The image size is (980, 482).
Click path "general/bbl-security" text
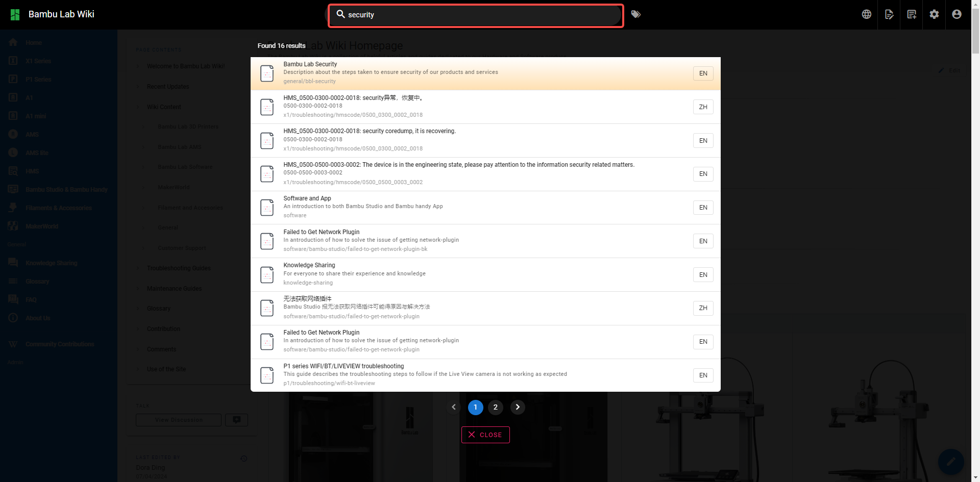[x=309, y=82]
